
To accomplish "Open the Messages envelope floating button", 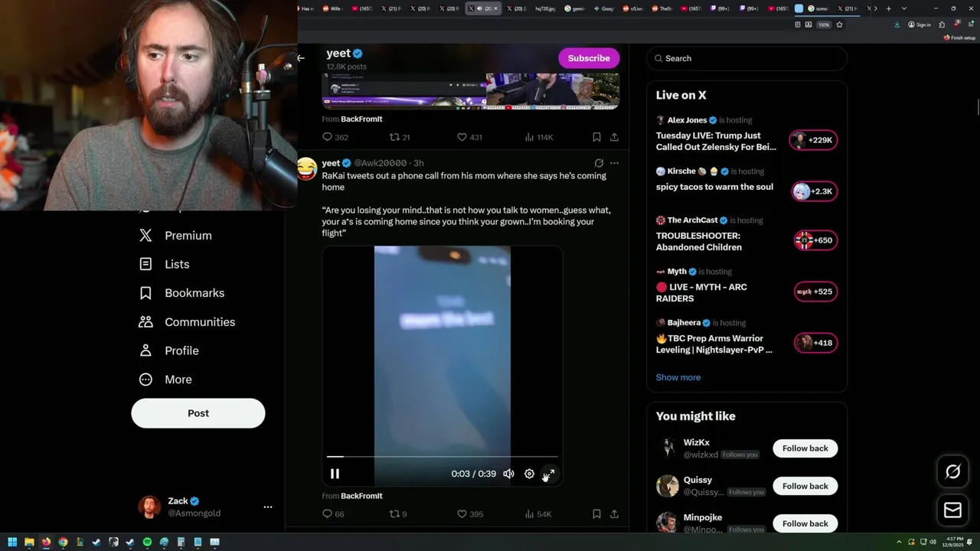I will click(953, 510).
